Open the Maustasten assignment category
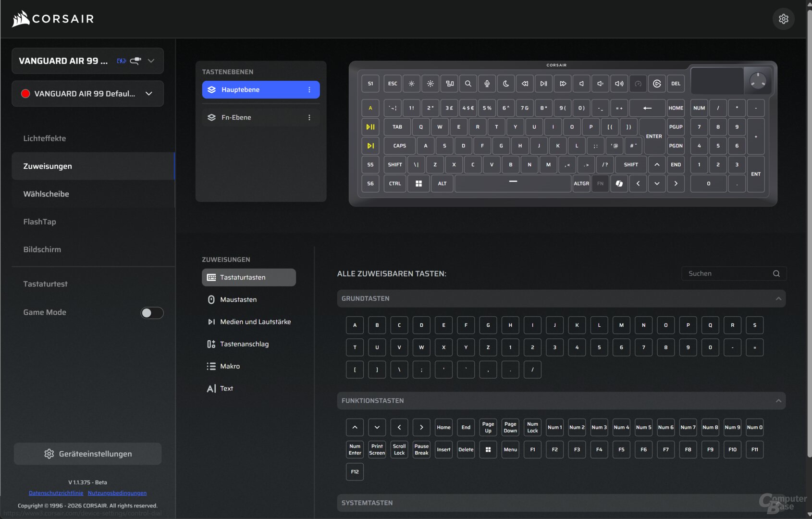This screenshot has width=812, height=519. [238, 299]
